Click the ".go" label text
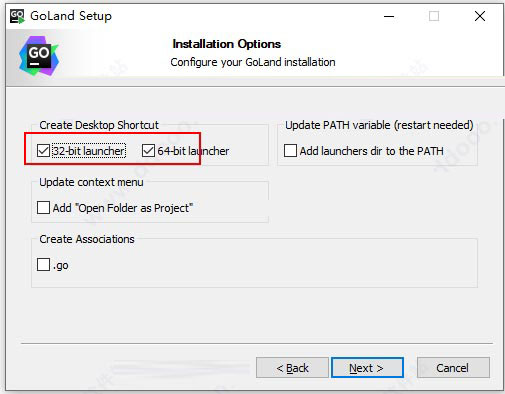505x394 pixels. pyautogui.click(x=61, y=266)
